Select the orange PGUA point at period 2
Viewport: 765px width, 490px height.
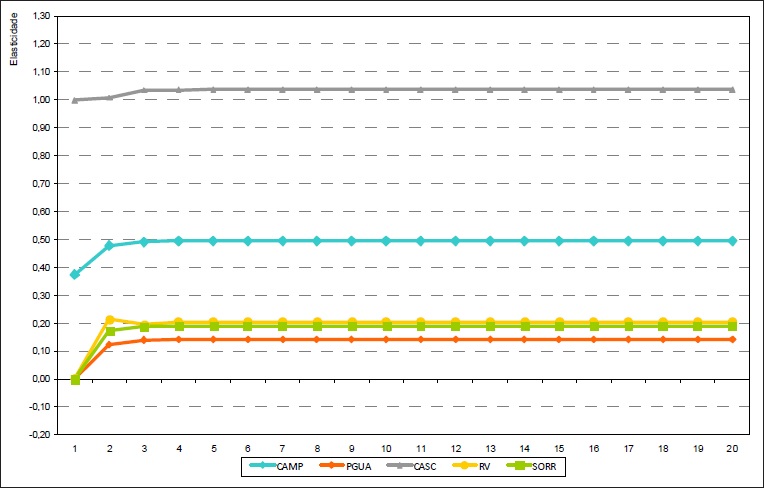110,344
